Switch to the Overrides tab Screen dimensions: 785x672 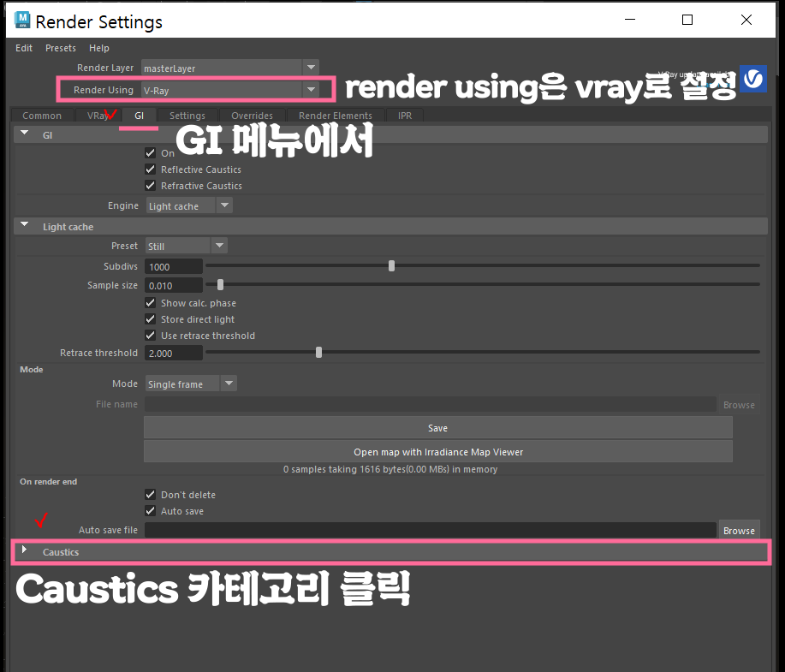coord(252,116)
